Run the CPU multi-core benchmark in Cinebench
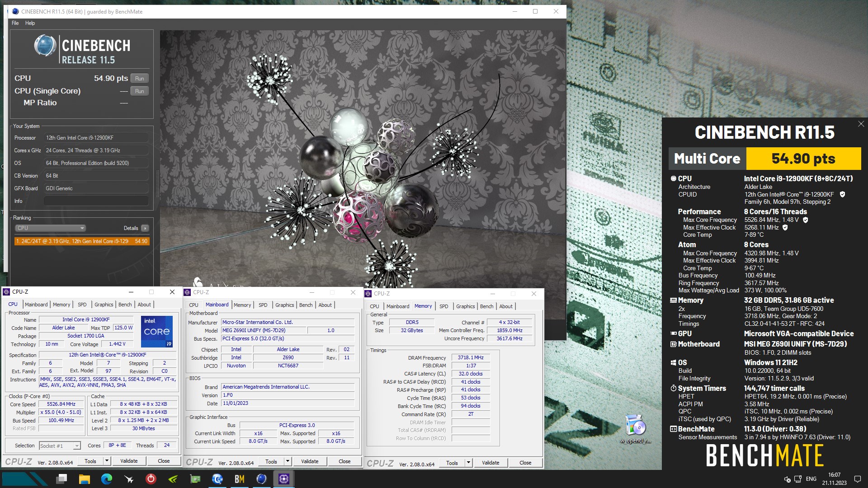Viewport: 868px width, 488px height. click(x=140, y=79)
